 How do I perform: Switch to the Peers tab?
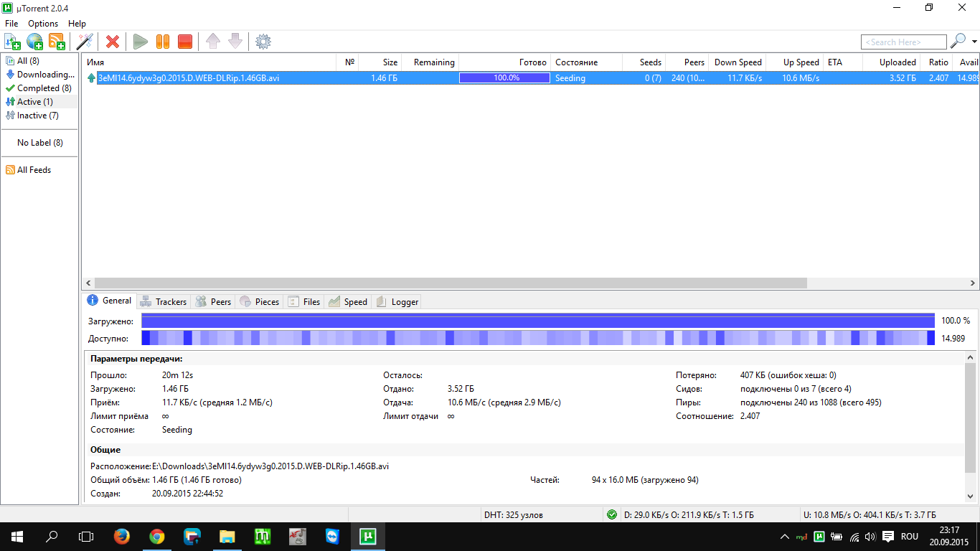[213, 302]
